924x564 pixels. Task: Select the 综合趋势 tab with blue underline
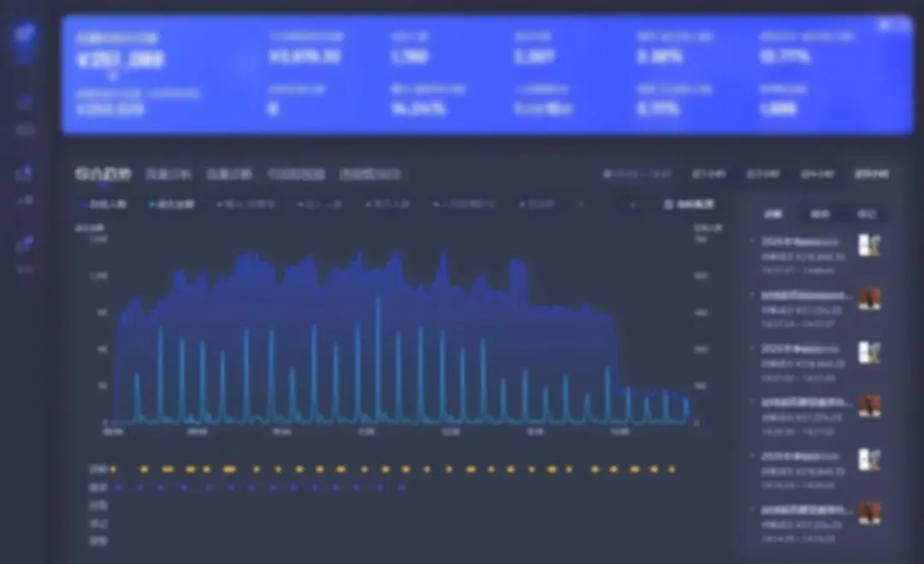104,175
